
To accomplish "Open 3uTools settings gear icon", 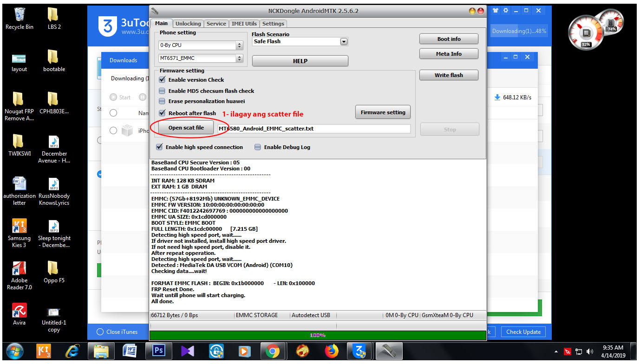I will (x=505, y=10).
